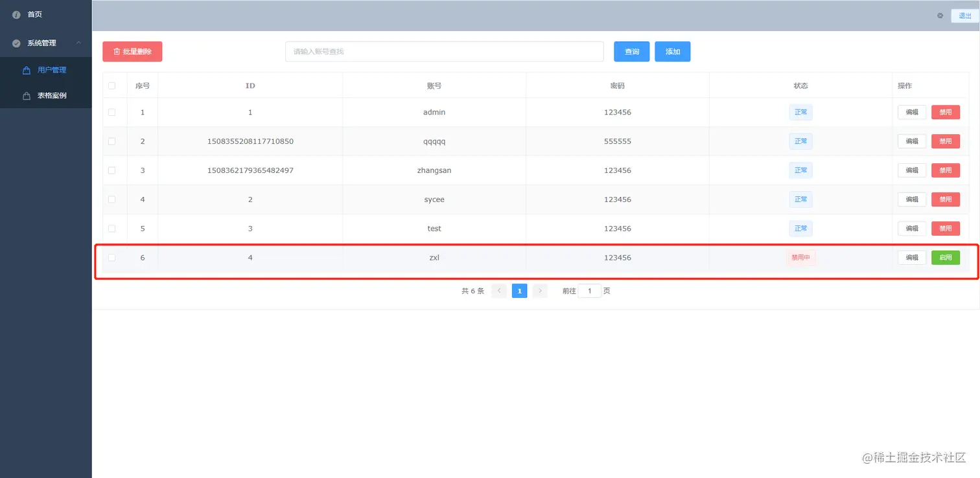Focus the 前往 page number input
This screenshot has height=478, width=980.
(590, 291)
